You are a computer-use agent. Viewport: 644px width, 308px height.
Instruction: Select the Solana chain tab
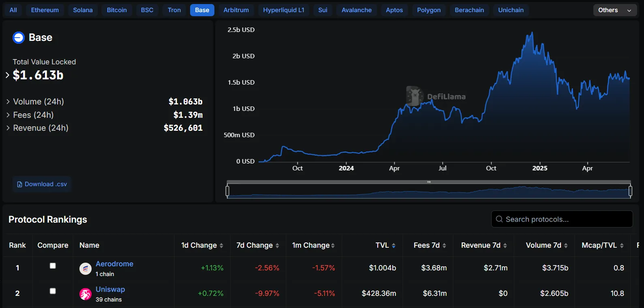click(83, 10)
